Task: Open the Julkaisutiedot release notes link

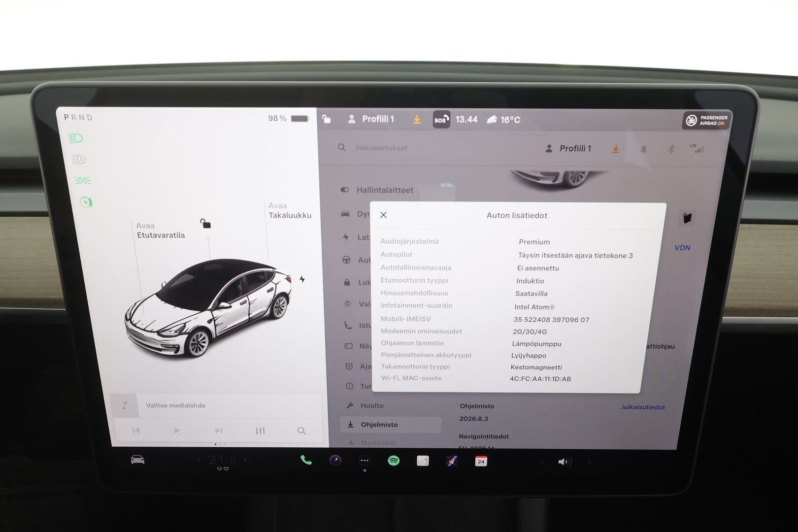Action: [x=643, y=407]
